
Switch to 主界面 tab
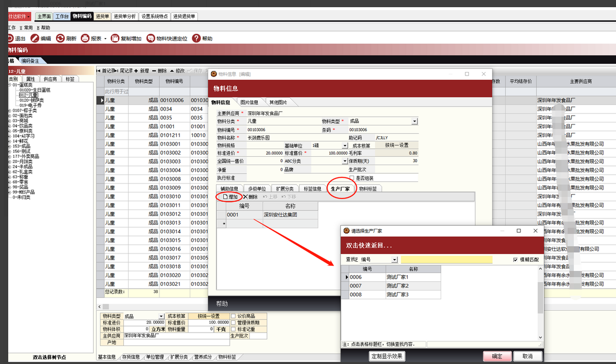(44, 16)
